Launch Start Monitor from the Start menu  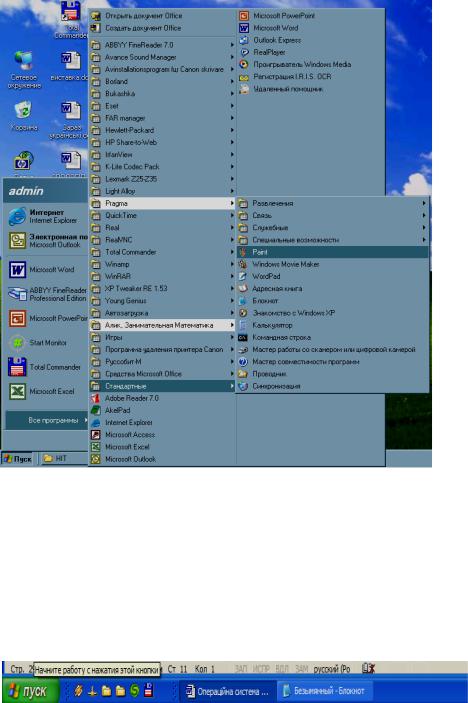[47, 343]
